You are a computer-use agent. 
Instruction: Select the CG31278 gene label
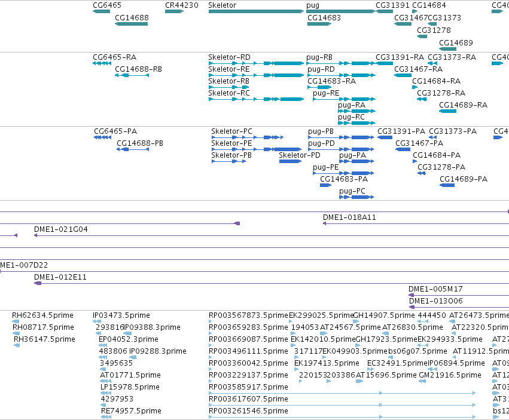pos(434,30)
